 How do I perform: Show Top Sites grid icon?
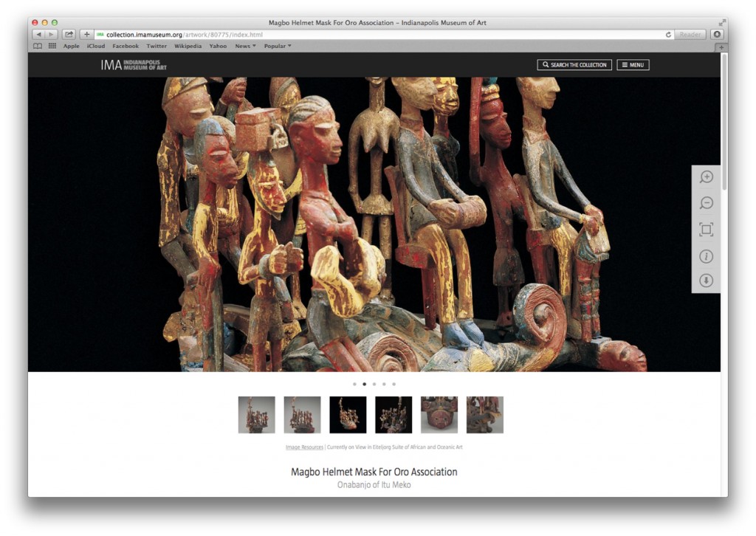[52, 47]
